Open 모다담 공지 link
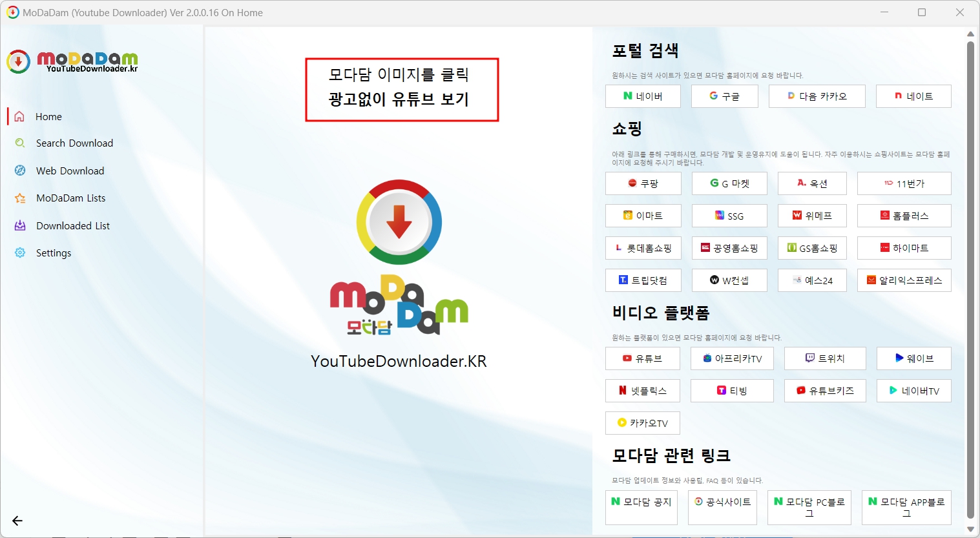This screenshot has height=538, width=980. pos(641,507)
